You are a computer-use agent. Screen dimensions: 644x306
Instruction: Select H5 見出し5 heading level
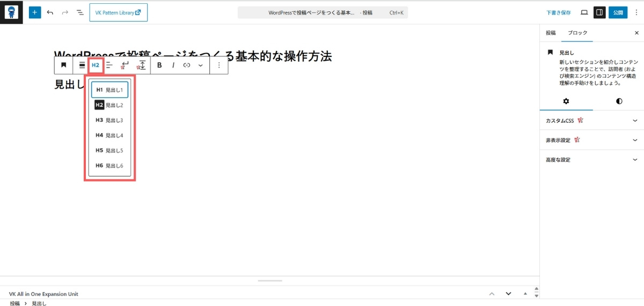click(x=109, y=150)
